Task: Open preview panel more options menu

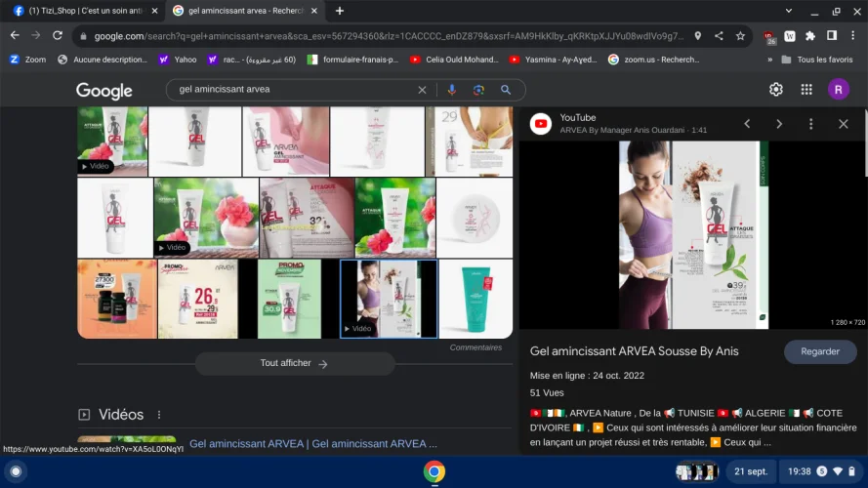Action: [810, 124]
